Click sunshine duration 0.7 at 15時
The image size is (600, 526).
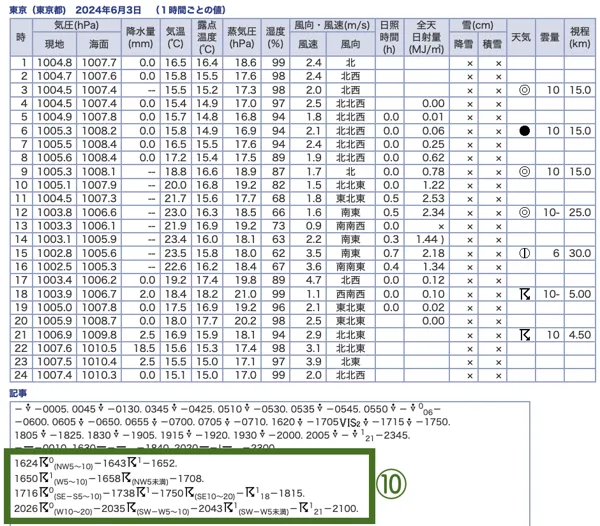[x=391, y=253]
